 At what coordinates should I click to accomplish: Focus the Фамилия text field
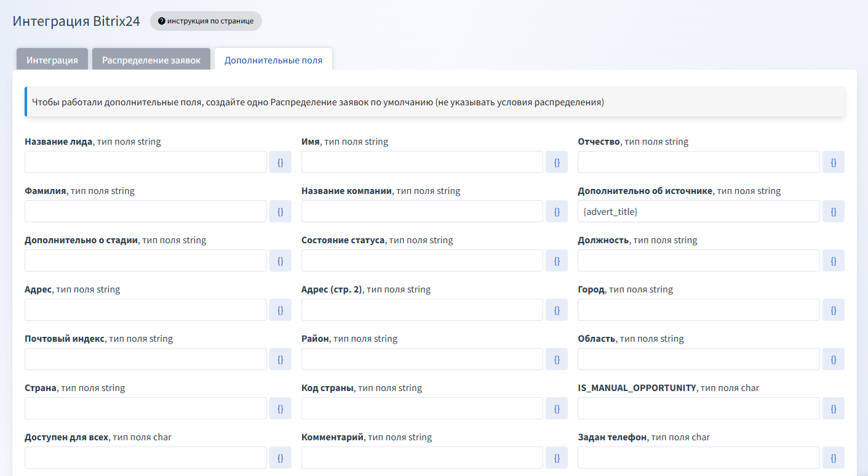coord(146,211)
